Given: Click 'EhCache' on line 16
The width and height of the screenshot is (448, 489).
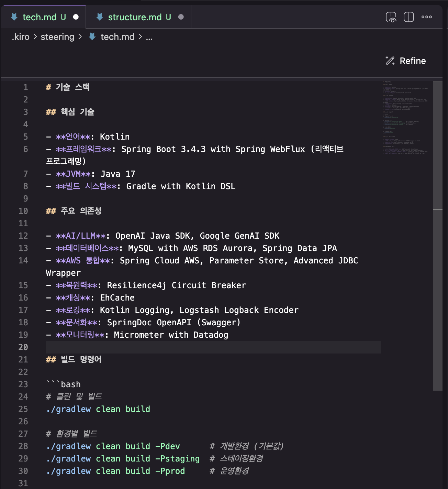Looking at the screenshot, I should coord(117,297).
